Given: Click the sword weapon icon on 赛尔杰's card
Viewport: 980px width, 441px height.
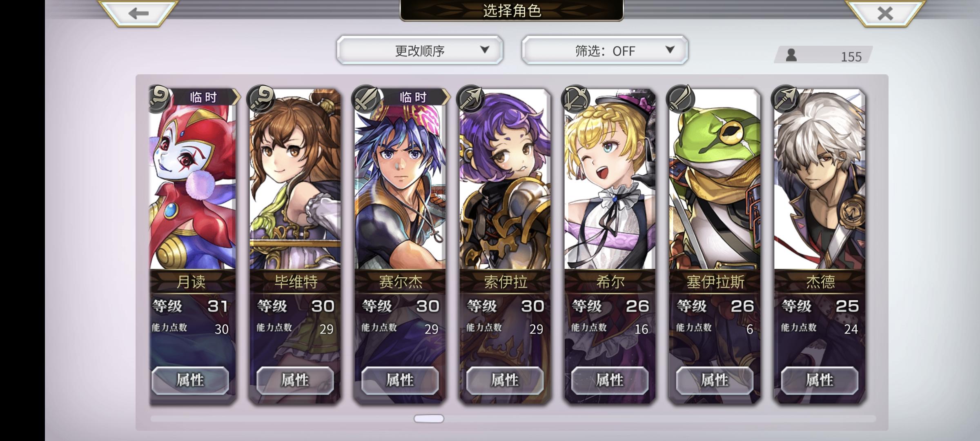Looking at the screenshot, I should (366, 99).
